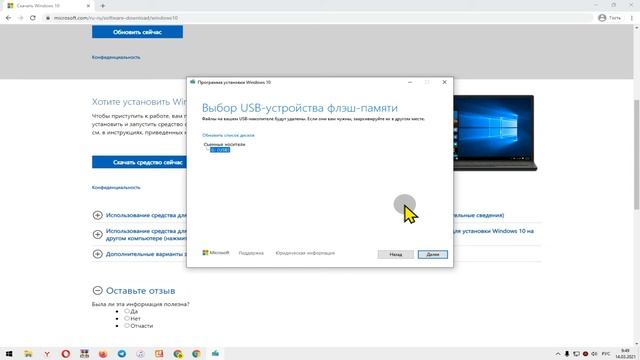Image resolution: width=640 pixels, height=360 pixels.
Task: Open Opera from the taskbar
Action: pyautogui.click(x=66, y=354)
